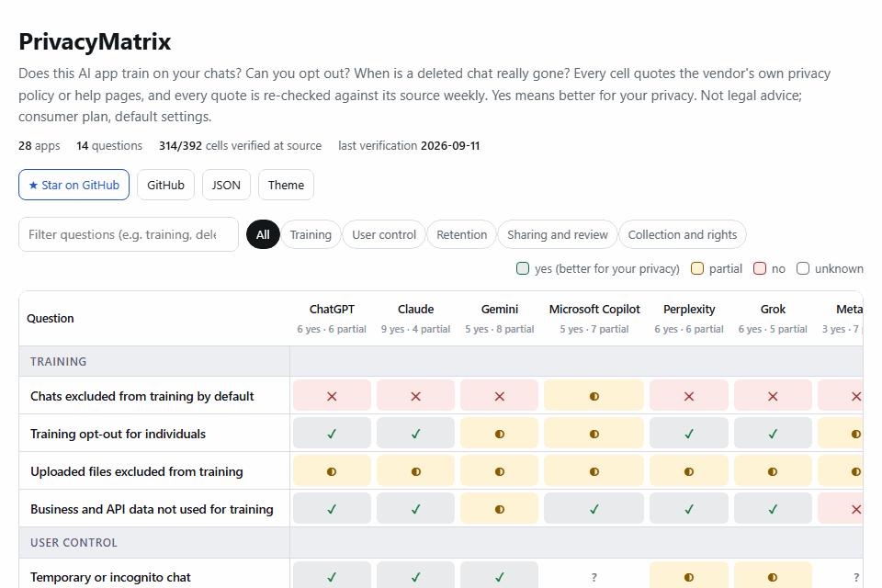Open Grok's uploaded files partial cell
This screenshot has width=882, height=588.
(773, 471)
